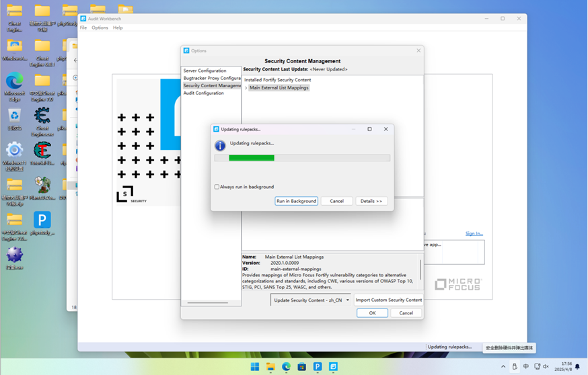Select Security Content Management entry
Viewport: 588px width, 375px height.
tap(212, 85)
